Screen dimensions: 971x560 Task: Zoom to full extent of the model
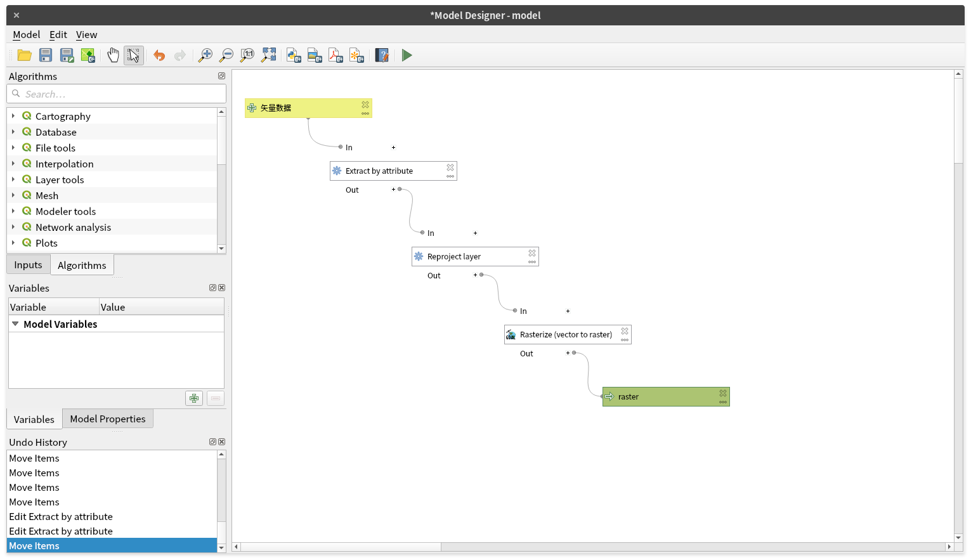pyautogui.click(x=269, y=56)
